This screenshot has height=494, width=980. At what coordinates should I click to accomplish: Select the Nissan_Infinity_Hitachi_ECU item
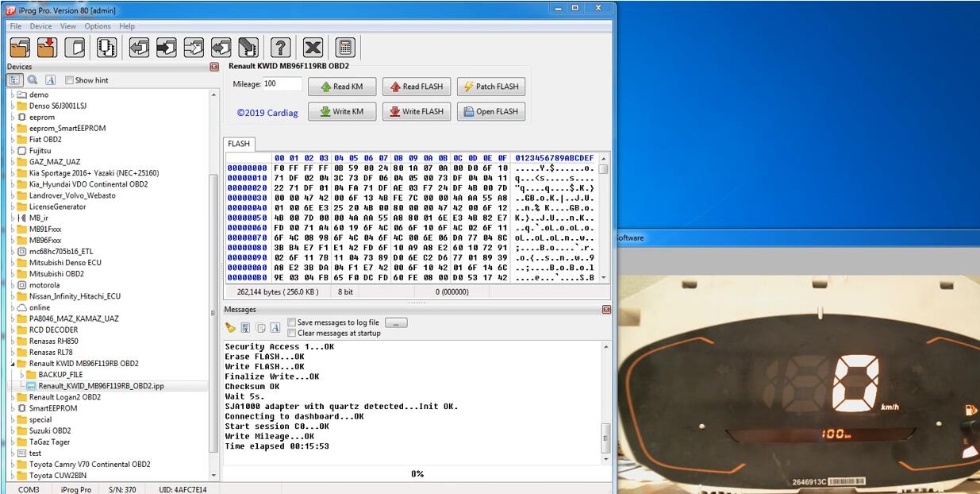pos(74,296)
